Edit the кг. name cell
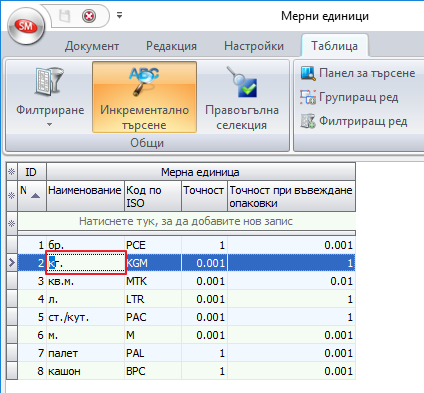Screen dimensions: 424x393 point(86,263)
